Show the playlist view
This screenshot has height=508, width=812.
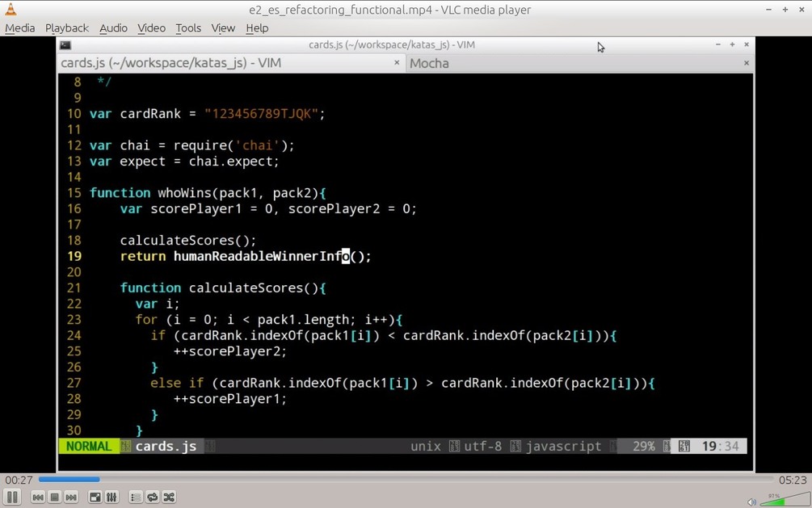tap(135, 497)
